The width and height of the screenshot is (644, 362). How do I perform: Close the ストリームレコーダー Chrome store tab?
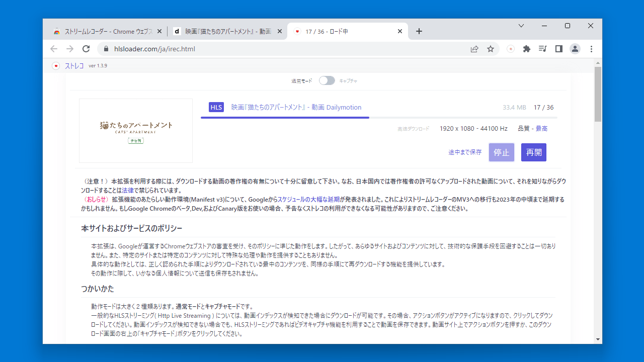click(x=159, y=31)
